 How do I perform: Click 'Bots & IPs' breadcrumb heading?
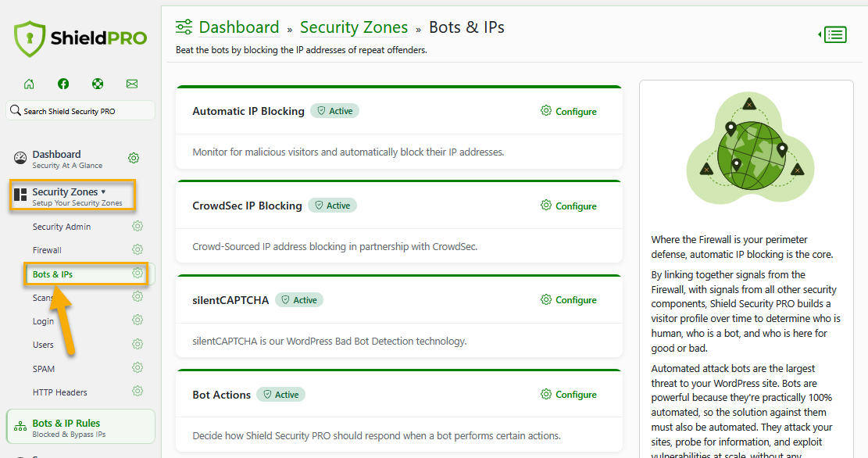click(466, 27)
